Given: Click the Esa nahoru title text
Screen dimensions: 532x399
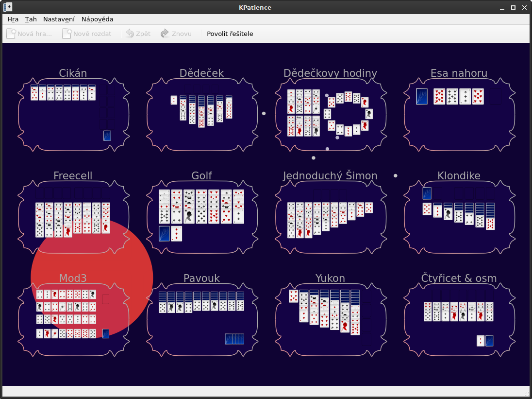Looking at the screenshot, I should pyautogui.click(x=459, y=73).
